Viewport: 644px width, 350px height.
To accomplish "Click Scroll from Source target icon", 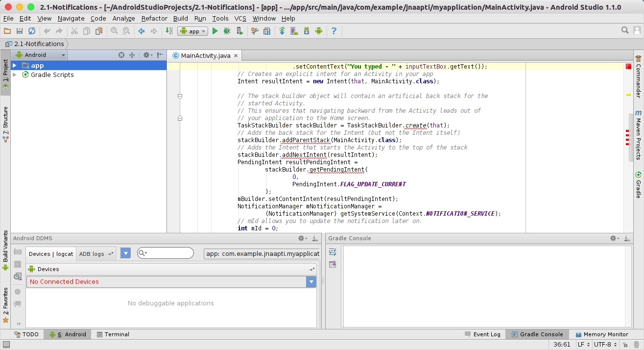I will point(121,55).
